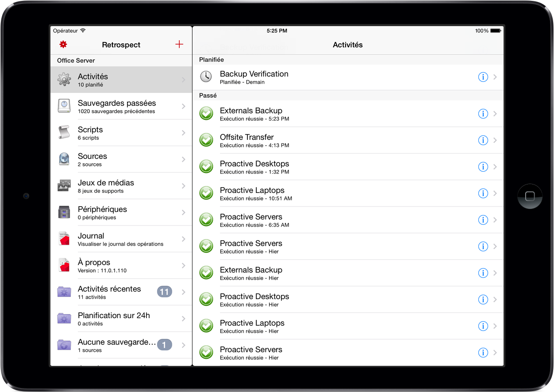The image size is (554, 392).
Task: Show info for Proactive Laptops from Hier
Action: pos(483,326)
